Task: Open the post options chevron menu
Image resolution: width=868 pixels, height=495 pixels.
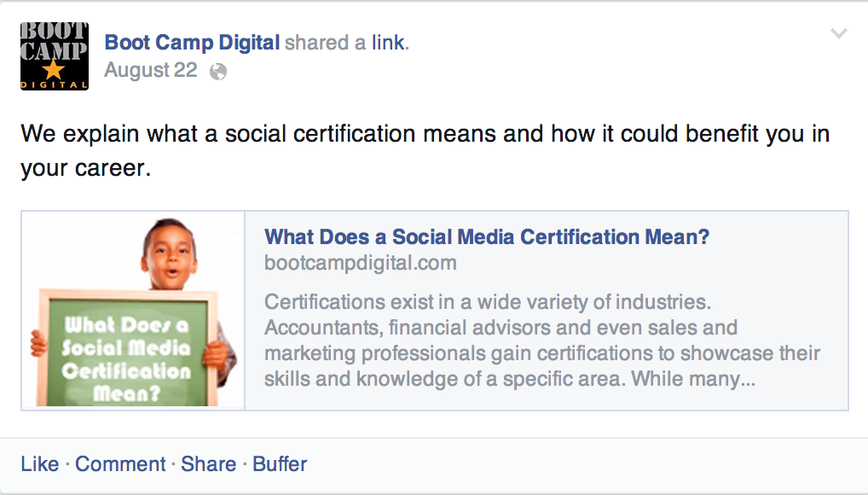Action: [838, 34]
